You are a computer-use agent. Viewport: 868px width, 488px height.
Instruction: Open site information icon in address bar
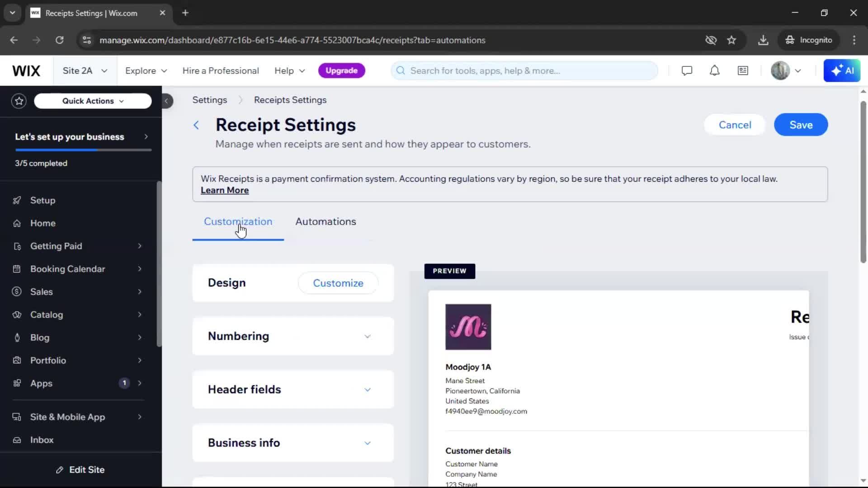[87, 40]
